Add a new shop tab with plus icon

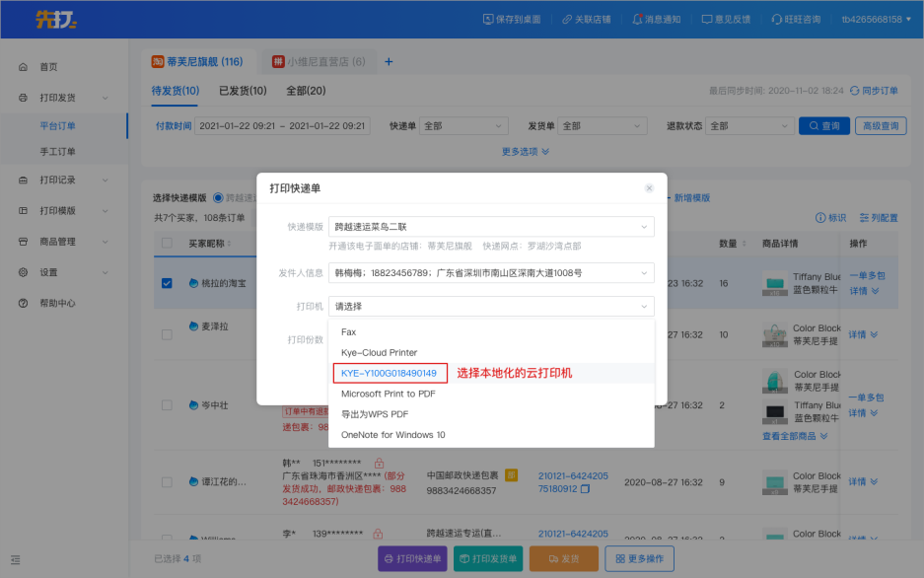pos(389,62)
